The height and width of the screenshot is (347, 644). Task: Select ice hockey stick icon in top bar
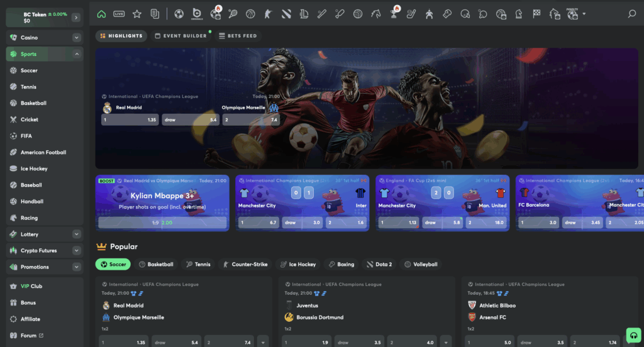coord(411,14)
